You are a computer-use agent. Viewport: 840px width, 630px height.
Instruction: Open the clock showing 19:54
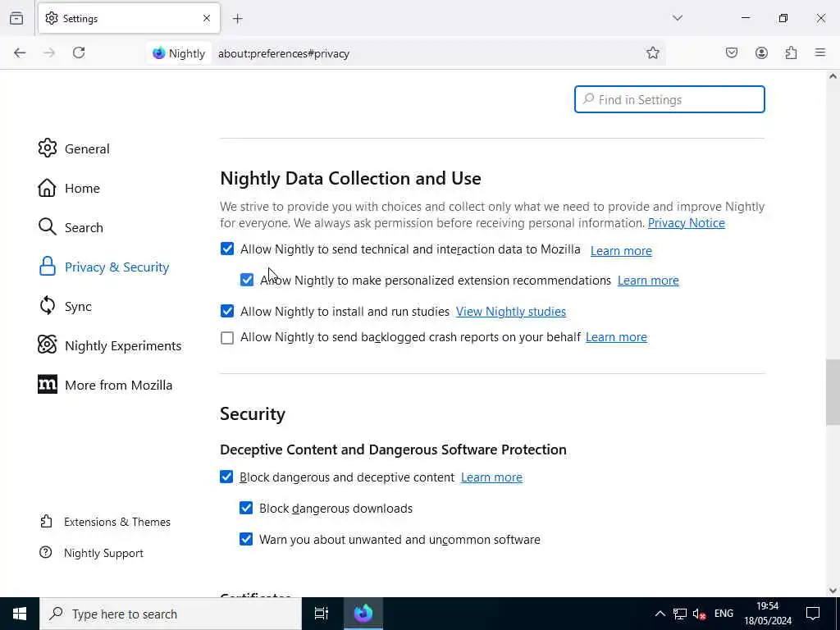click(x=768, y=614)
